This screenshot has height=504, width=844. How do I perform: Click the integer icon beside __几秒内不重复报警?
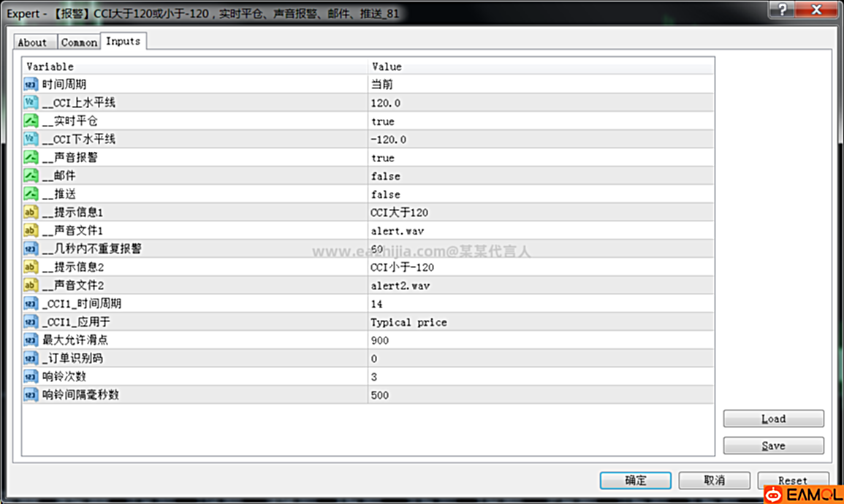click(31, 249)
